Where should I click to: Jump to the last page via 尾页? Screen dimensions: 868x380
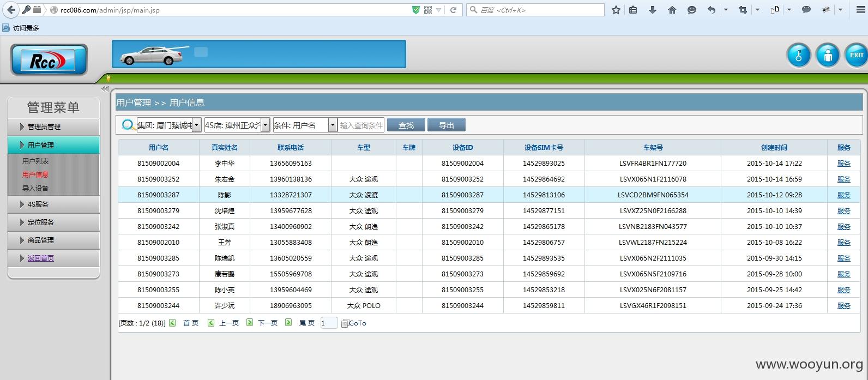tap(307, 323)
